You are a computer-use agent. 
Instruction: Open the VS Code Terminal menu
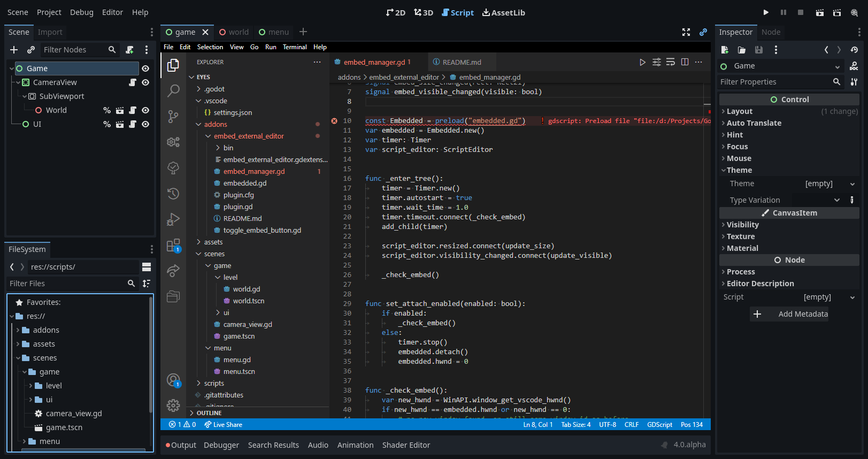click(295, 47)
